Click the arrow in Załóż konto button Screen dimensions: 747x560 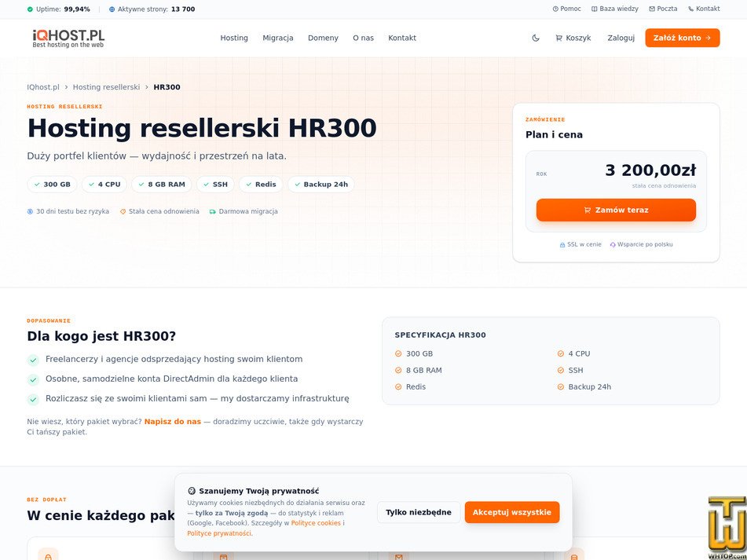point(708,38)
